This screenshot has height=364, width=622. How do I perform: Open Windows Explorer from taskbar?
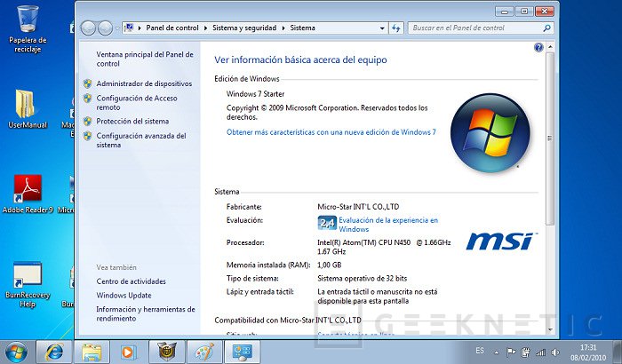92,352
